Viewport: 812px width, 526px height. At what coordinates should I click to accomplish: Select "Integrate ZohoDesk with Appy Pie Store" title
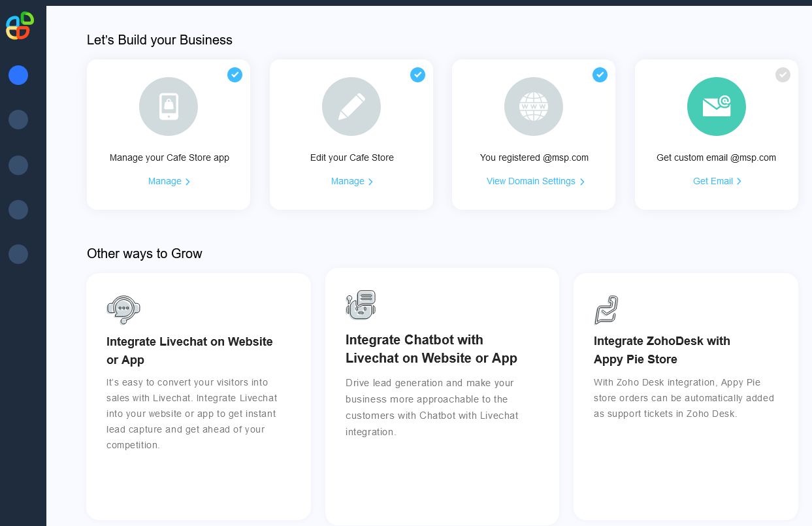click(x=662, y=350)
